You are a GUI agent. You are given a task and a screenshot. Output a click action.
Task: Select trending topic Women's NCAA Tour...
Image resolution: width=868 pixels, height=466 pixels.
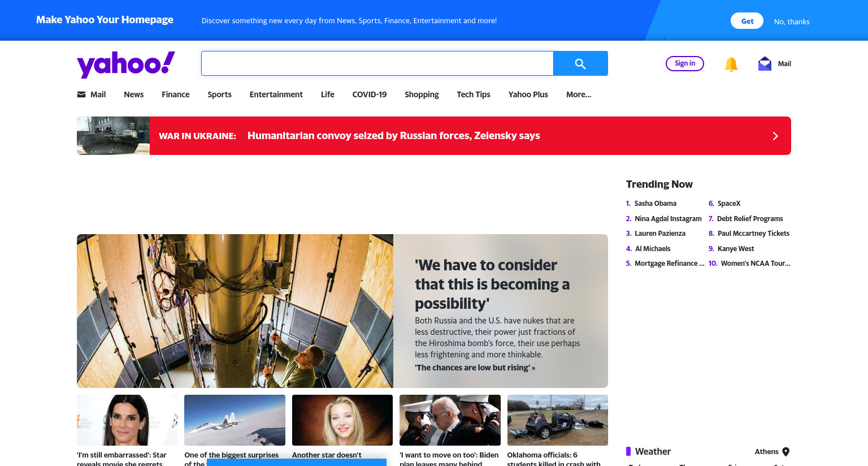756,264
